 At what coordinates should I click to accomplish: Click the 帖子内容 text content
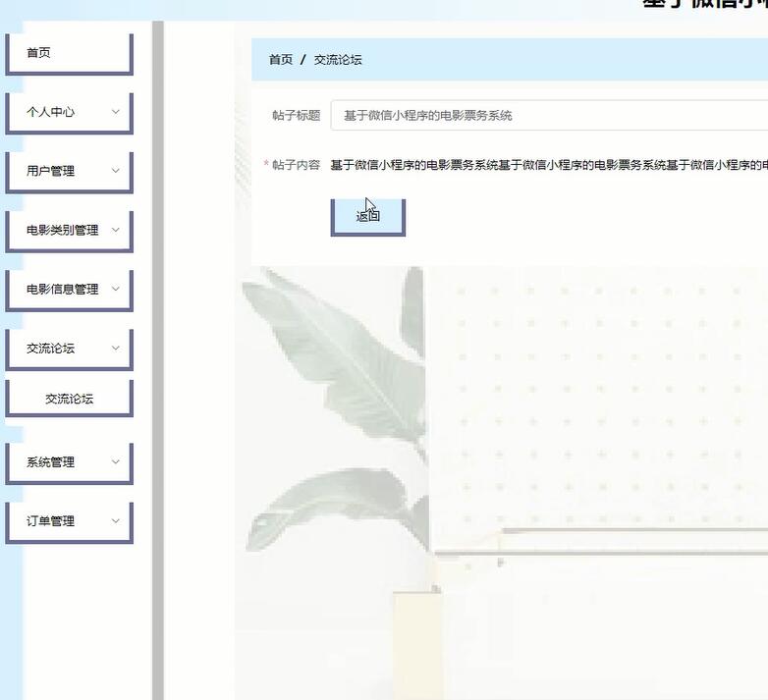549,165
